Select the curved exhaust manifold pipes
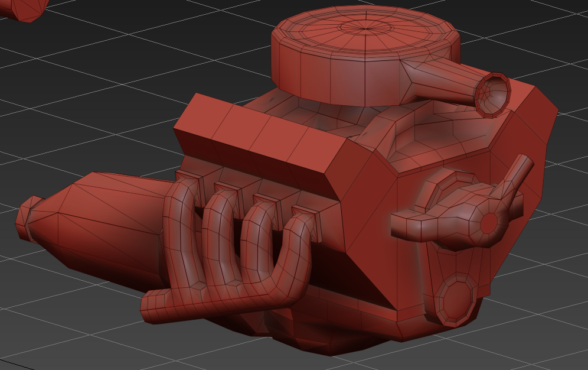Image resolution: width=588 pixels, height=370 pixels. (227, 249)
